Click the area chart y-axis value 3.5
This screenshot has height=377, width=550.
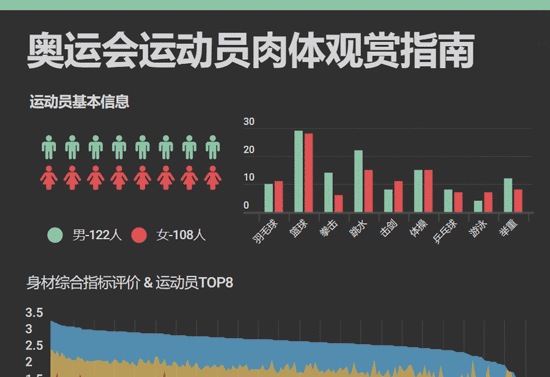click(x=34, y=312)
